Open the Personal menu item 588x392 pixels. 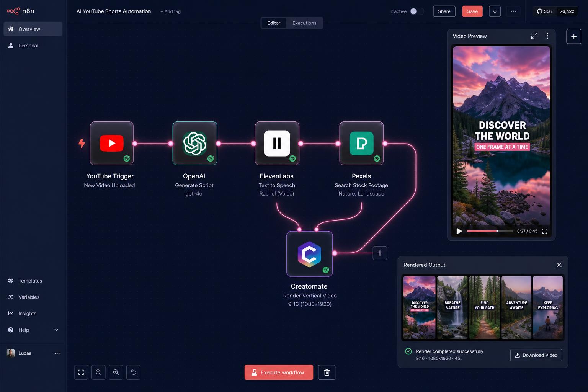tap(33, 46)
